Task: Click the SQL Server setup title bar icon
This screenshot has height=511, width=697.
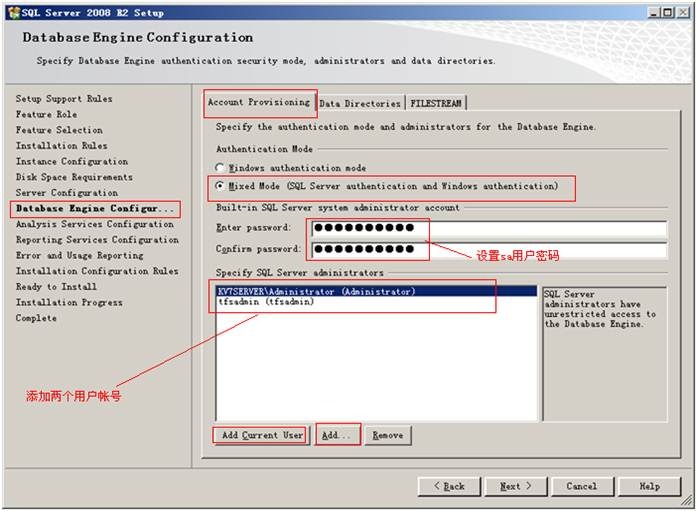Action: click(x=14, y=12)
